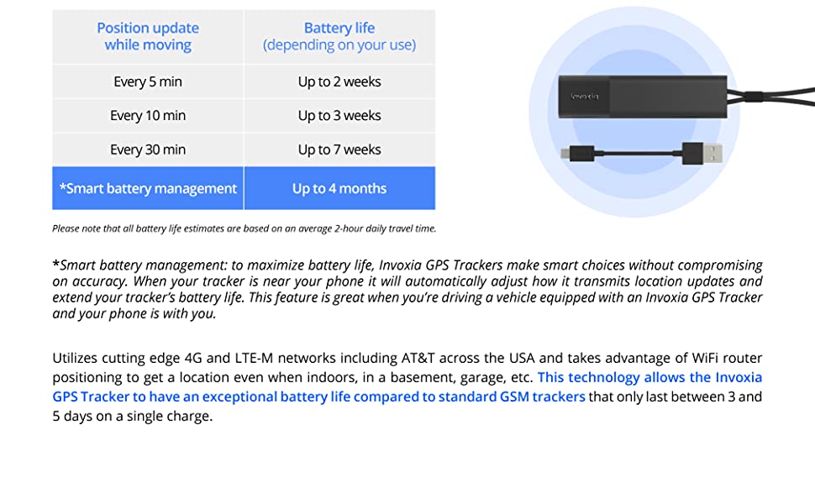
Task: Choose the "Every 30 min" table cell
Action: click(x=148, y=150)
